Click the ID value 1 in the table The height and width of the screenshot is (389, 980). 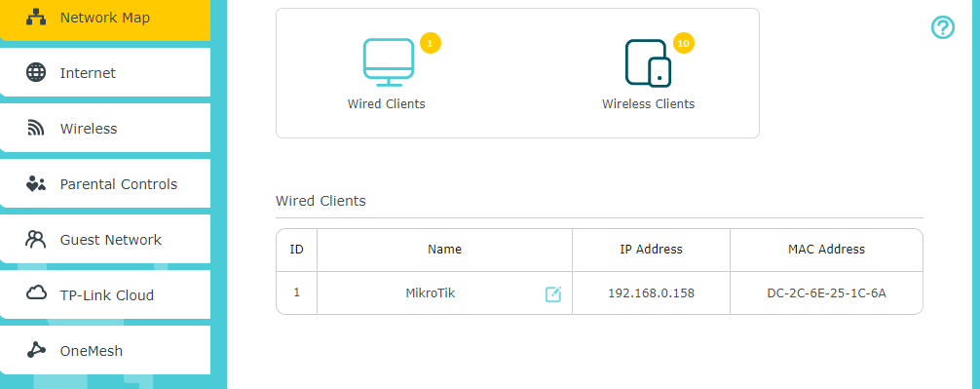point(297,292)
